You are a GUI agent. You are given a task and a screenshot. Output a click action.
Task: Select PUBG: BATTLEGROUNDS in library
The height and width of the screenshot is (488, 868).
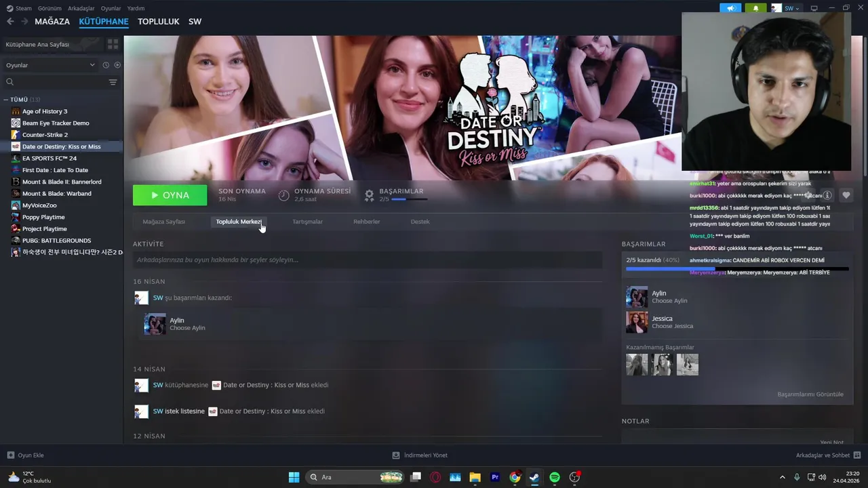pyautogui.click(x=56, y=241)
